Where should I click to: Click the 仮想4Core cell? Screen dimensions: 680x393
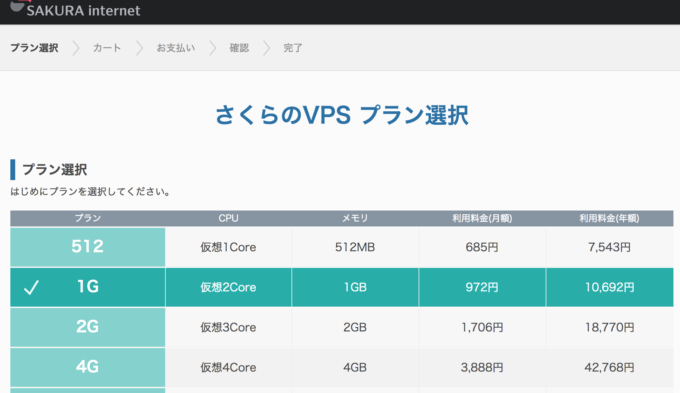coord(228,367)
